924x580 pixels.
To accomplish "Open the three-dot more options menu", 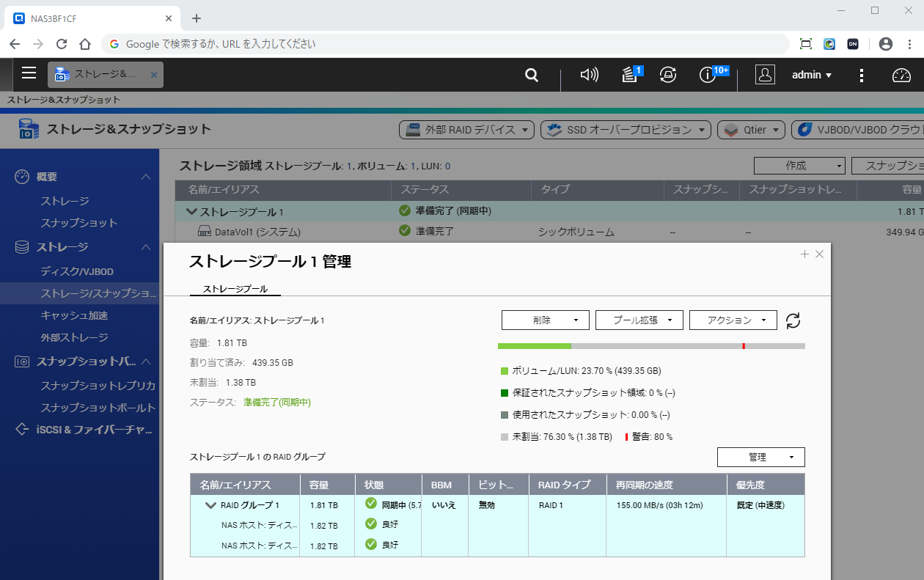I will (862, 75).
